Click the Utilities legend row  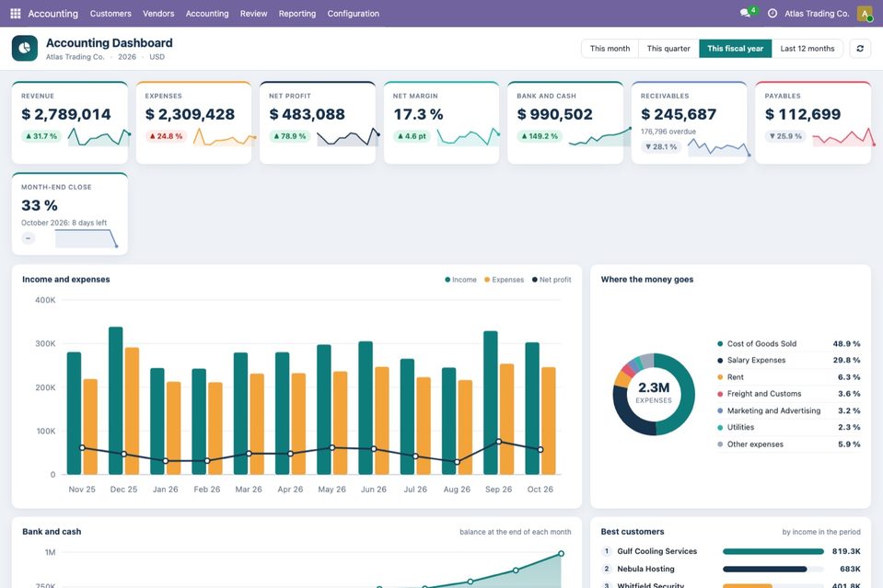(788, 427)
